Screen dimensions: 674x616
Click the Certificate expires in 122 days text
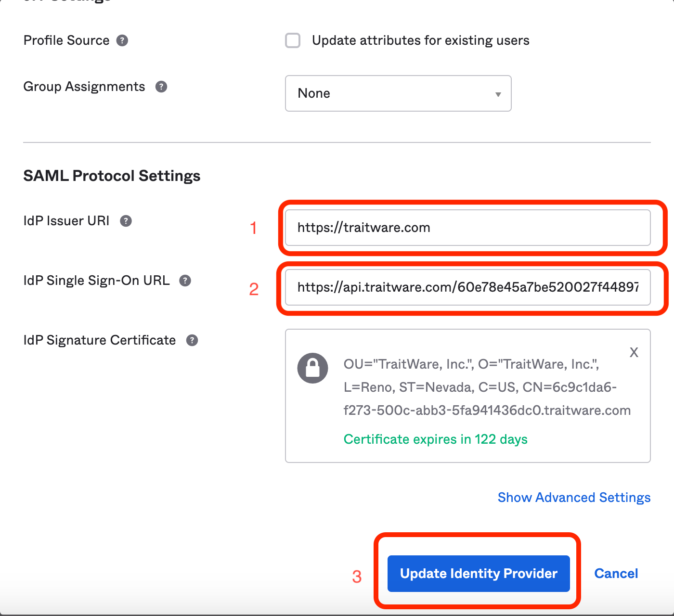click(x=436, y=439)
